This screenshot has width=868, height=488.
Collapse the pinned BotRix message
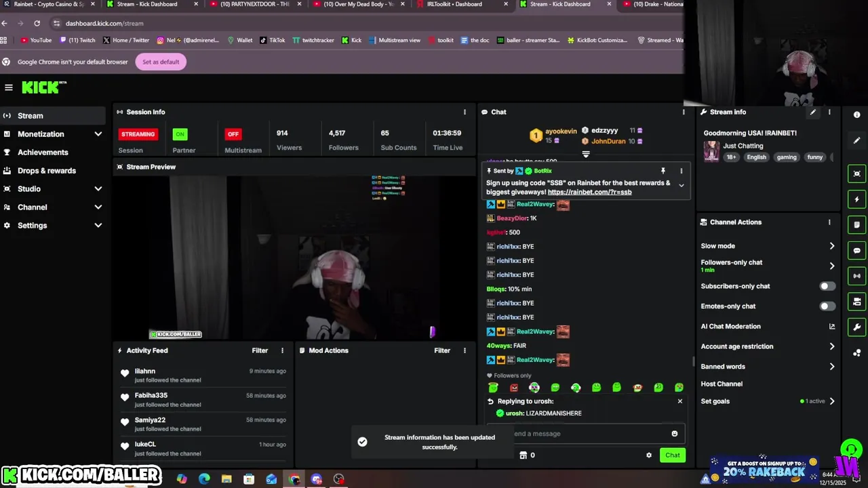point(682,186)
